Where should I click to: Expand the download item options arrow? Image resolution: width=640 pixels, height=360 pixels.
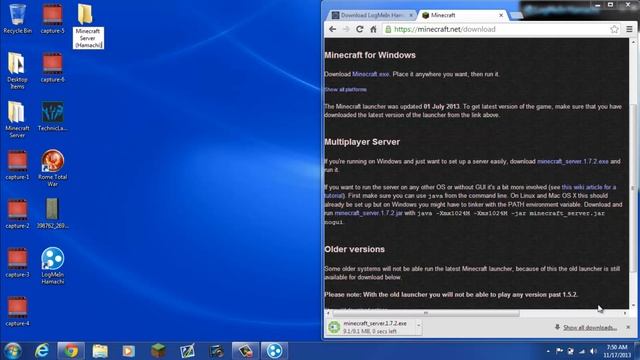pyautogui.click(x=418, y=327)
